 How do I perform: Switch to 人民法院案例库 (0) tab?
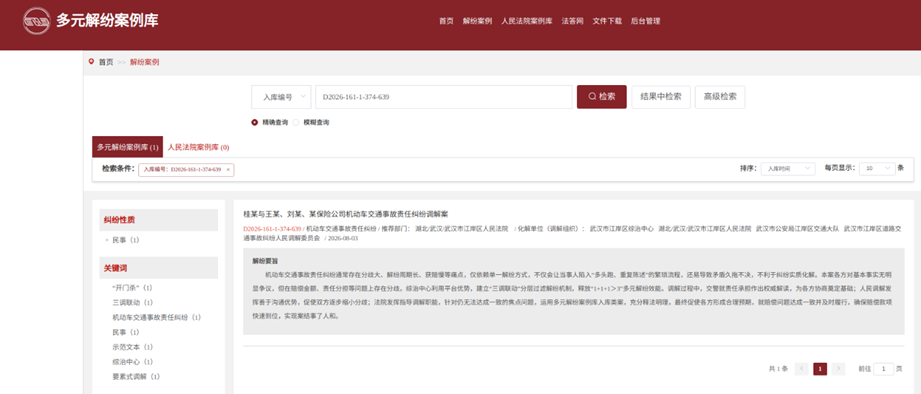pyautogui.click(x=199, y=147)
